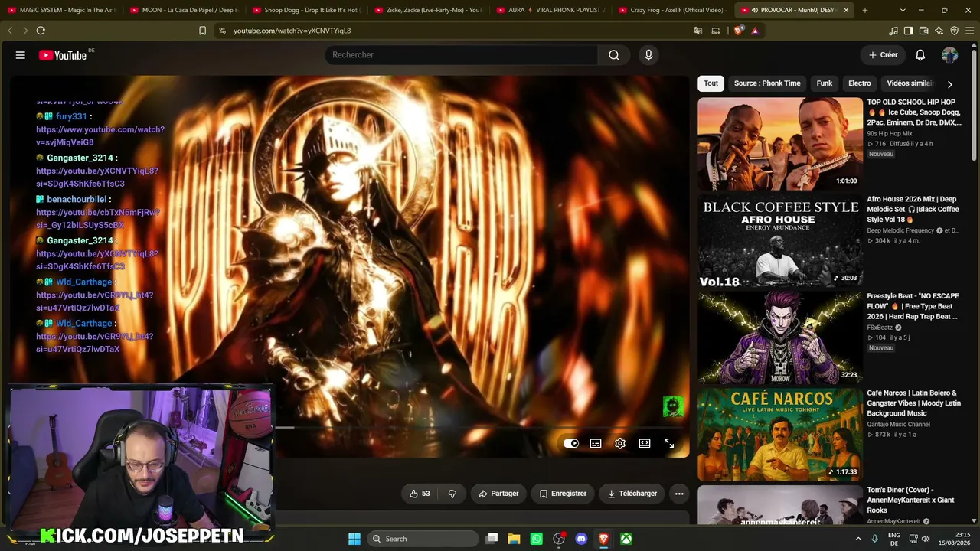This screenshot has height=551, width=980.
Task: Open the Windows Start menu
Action: pyautogui.click(x=354, y=539)
